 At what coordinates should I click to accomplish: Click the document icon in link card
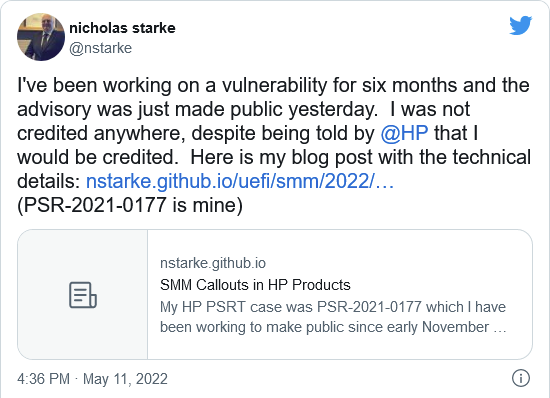[83, 295]
